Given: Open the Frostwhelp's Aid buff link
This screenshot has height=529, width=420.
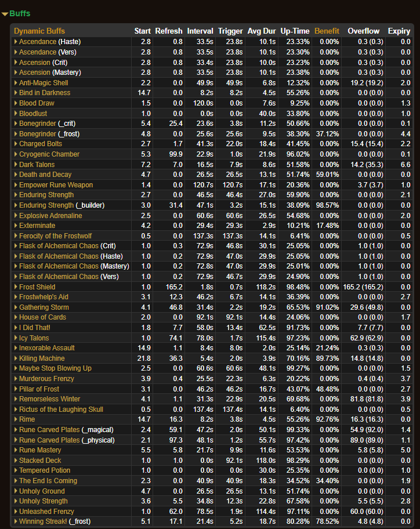Looking at the screenshot, I should tap(44, 297).
